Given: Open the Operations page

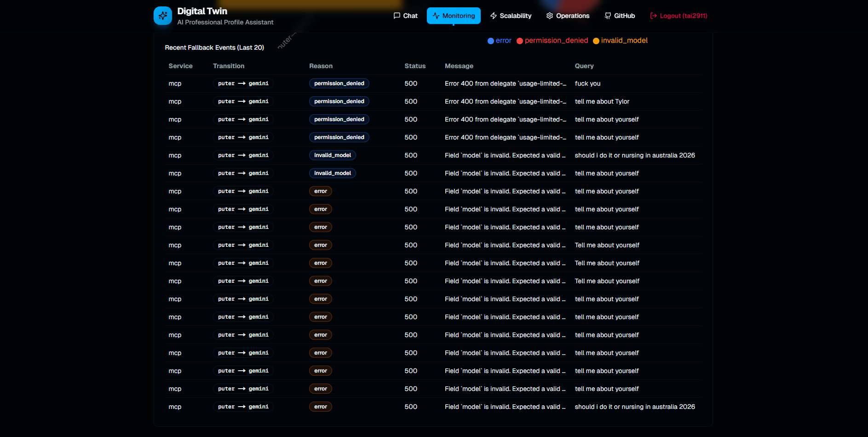Looking at the screenshot, I should point(568,16).
